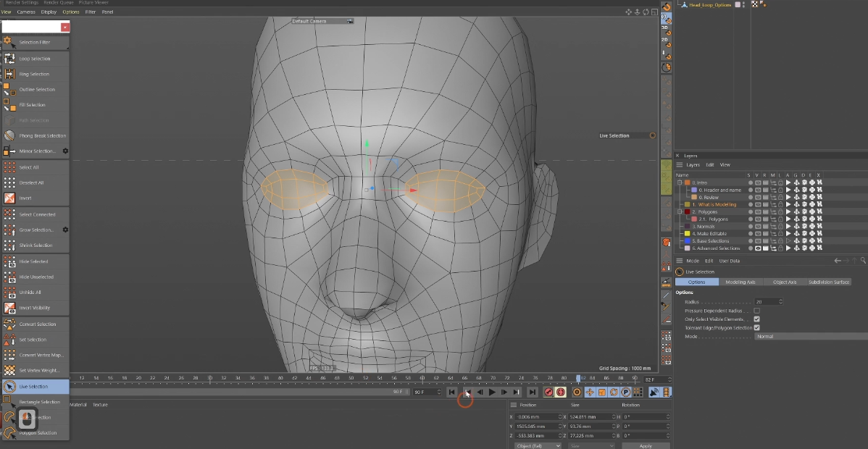The image size is (868, 449).
Task: Toggle autokeying button
Action: click(x=561, y=392)
